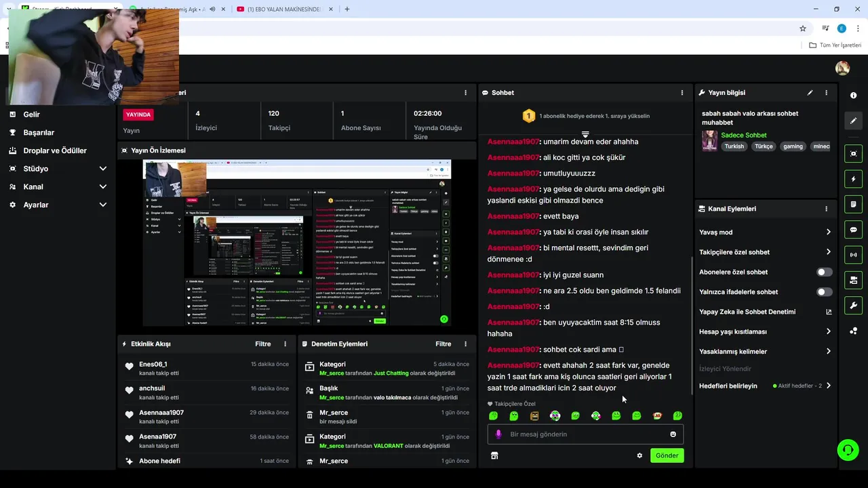Open the Kanal Eylemleri three-dot menu
The width and height of the screenshot is (868, 488).
tap(826, 209)
